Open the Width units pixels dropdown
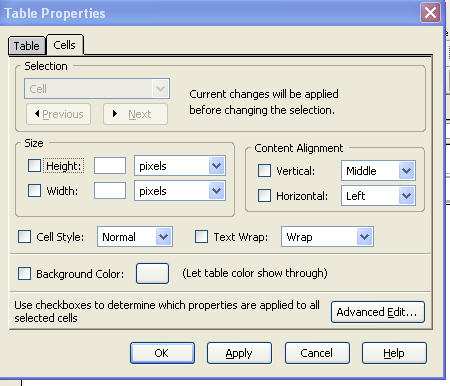 [180, 191]
